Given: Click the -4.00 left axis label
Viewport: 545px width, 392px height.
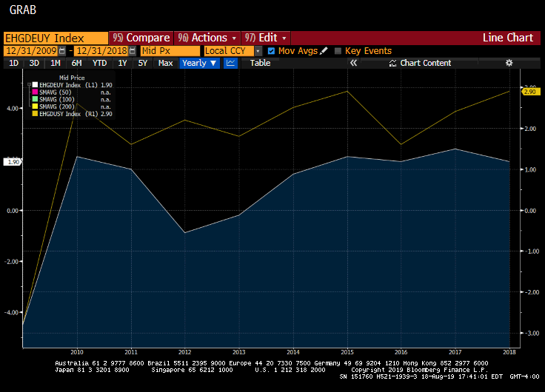Looking at the screenshot, I should click(11, 312).
